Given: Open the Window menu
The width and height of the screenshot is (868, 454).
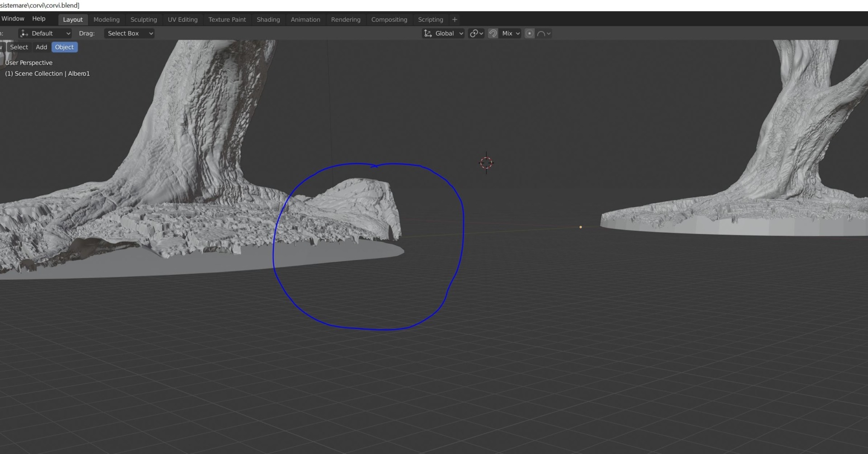Looking at the screenshot, I should 13,19.
